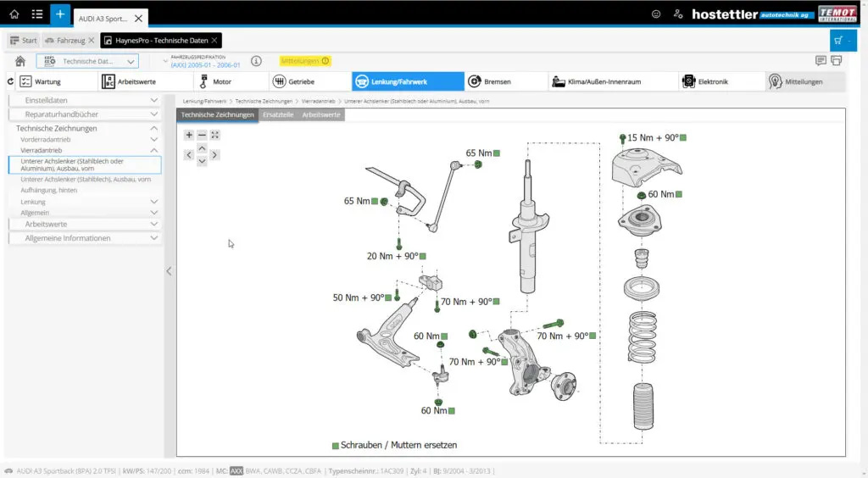
Task: Click the home icon in top bar
Action: [x=14, y=14]
